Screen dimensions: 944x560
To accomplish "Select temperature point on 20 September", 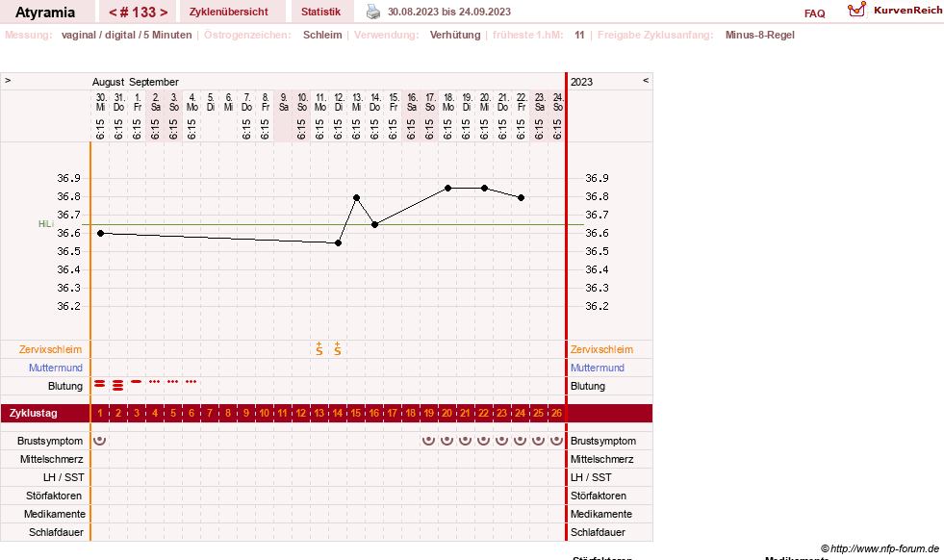I will click(485, 189).
